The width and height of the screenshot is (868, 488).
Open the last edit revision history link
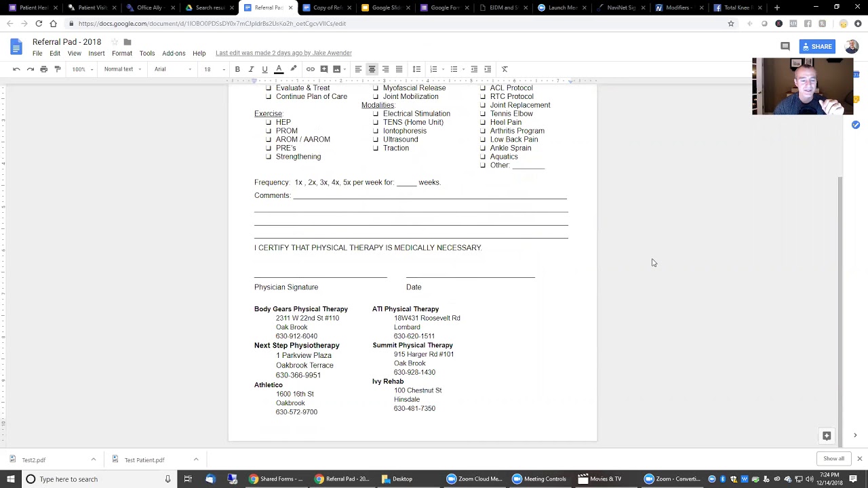(x=283, y=53)
